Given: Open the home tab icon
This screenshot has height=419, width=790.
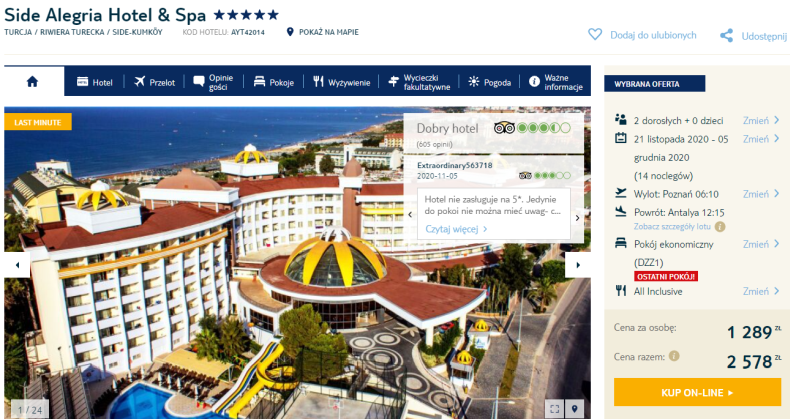Looking at the screenshot, I should pos(32,82).
